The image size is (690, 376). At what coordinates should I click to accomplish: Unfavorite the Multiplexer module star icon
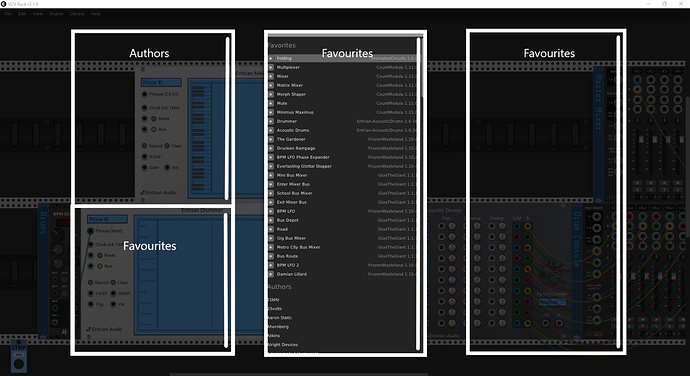click(x=271, y=67)
